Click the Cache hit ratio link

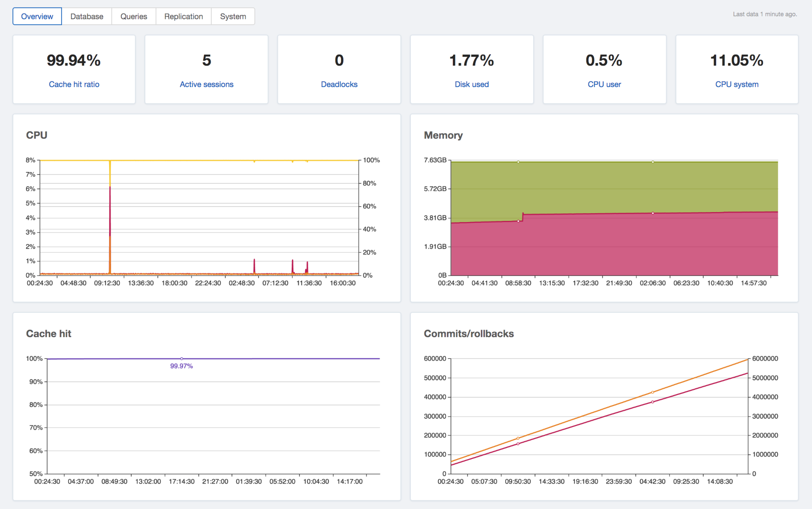74,84
